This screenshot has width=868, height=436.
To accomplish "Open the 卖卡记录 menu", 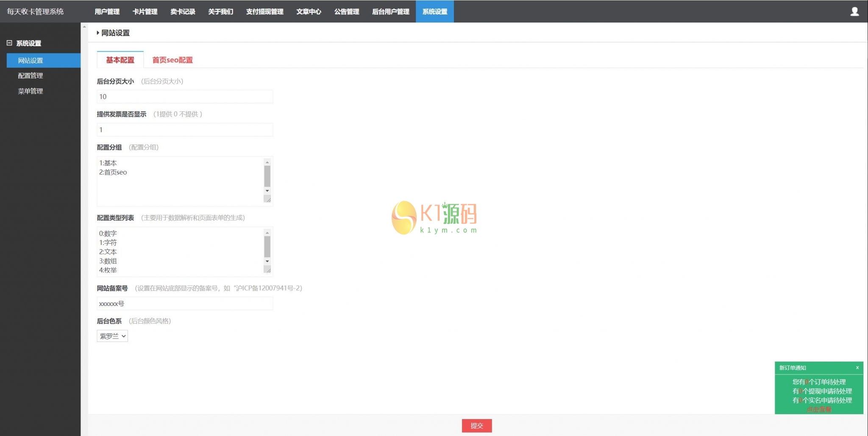I will point(183,11).
